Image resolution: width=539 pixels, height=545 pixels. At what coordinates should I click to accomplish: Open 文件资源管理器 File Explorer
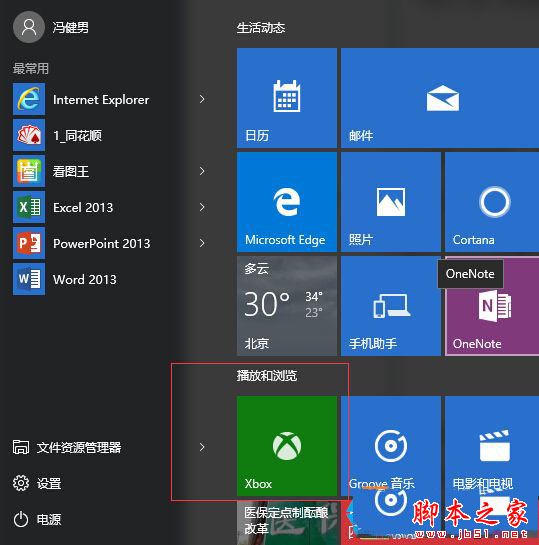coord(67,447)
